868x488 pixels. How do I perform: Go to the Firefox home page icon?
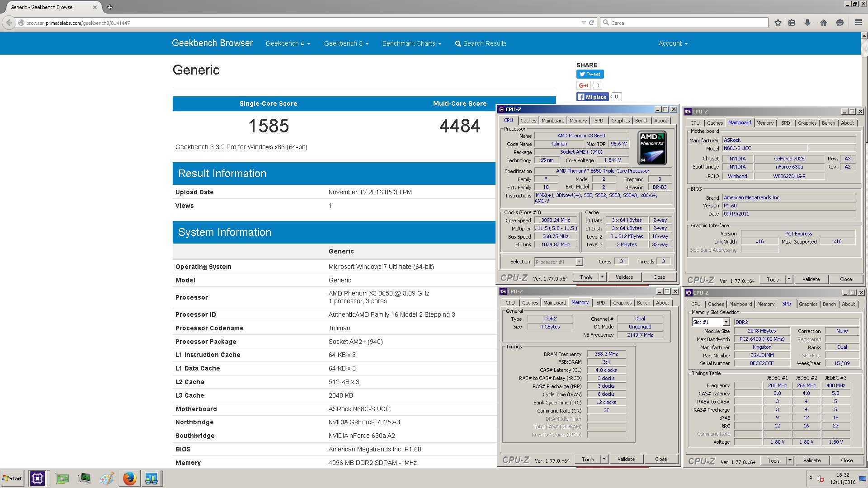pos(824,23)
